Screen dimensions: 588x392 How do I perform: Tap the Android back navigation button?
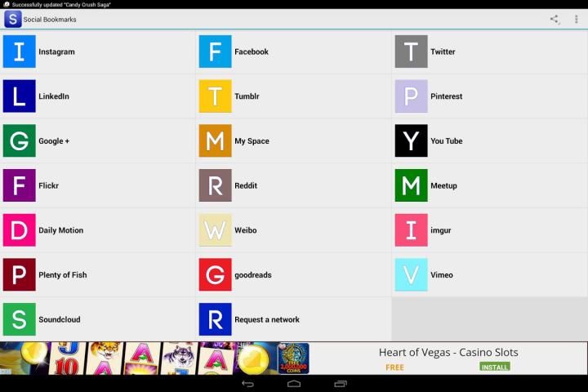tap(247, 384)
